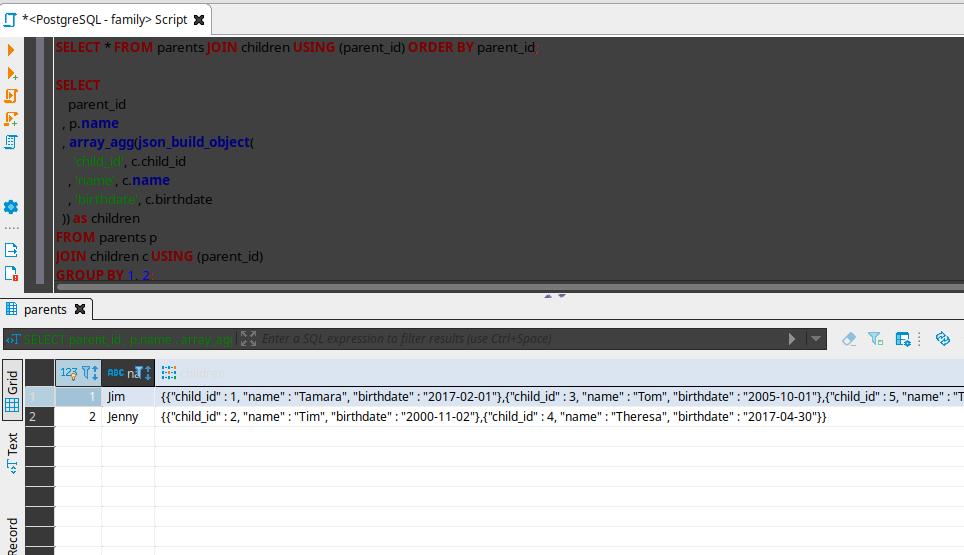Execute the SQL script icon
This screenshot has width=964, height=555.
[x=11, y=96]
